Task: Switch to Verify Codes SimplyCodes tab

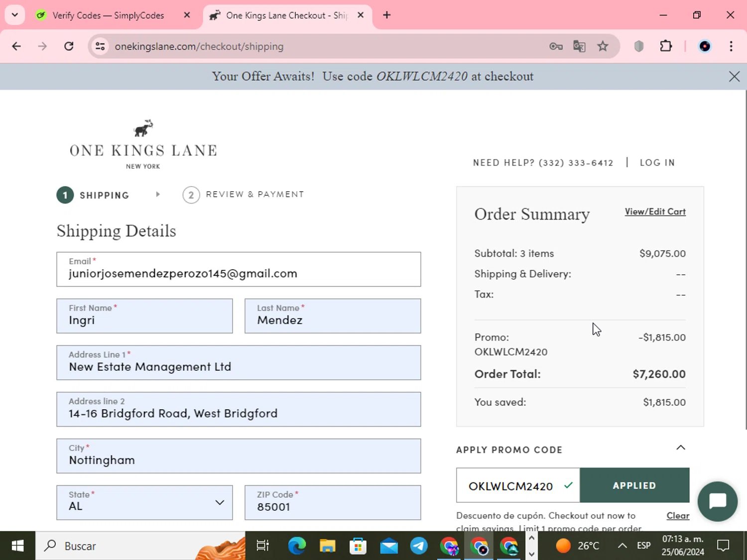Action: coord(108,15)
